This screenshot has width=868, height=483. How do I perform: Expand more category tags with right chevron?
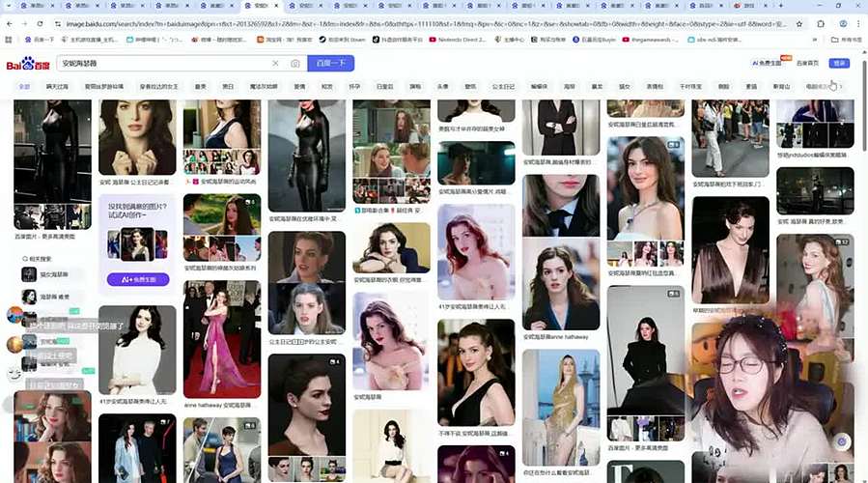(841, 86)
